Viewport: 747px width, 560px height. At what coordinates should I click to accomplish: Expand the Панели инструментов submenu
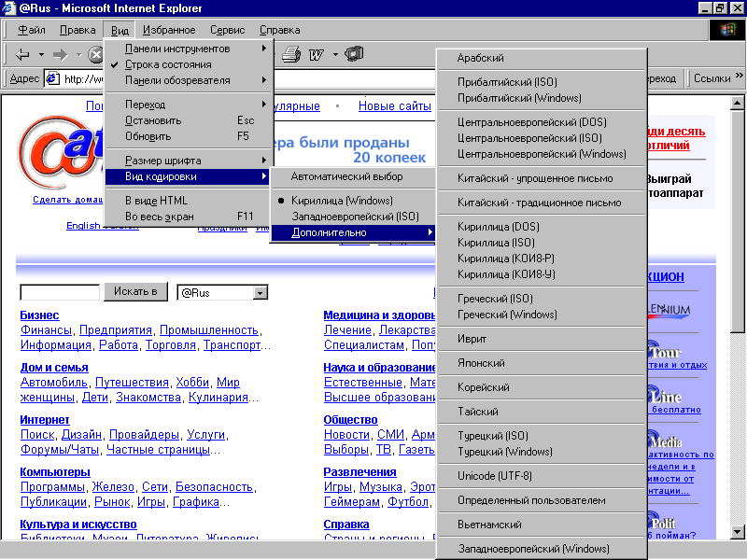(189, 49)
